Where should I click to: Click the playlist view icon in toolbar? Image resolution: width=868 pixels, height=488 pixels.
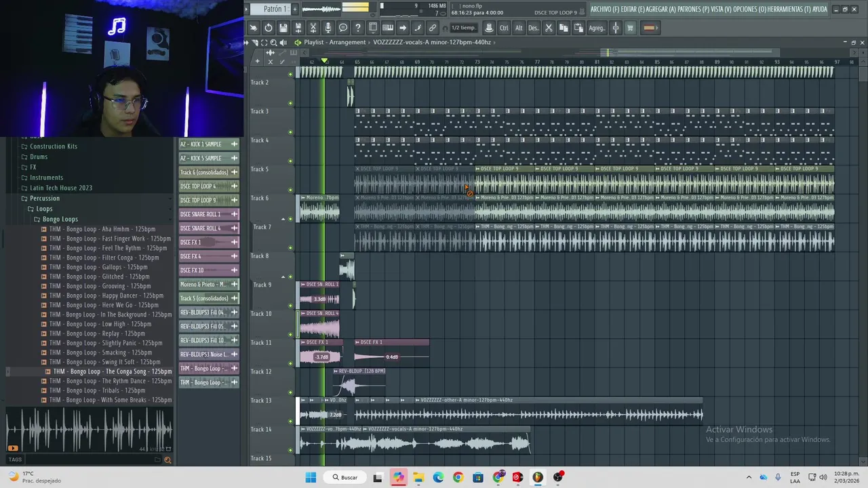[373, 28]
